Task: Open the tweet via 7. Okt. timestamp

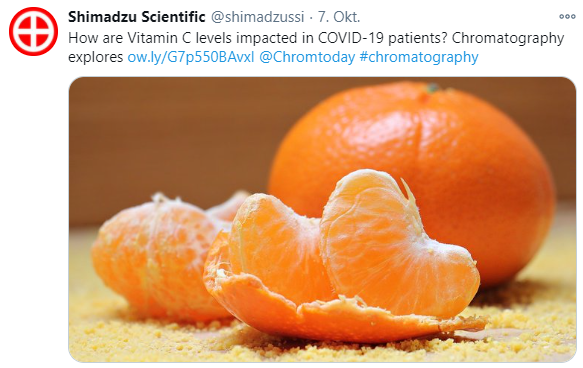Action: (x=339, y=17)
